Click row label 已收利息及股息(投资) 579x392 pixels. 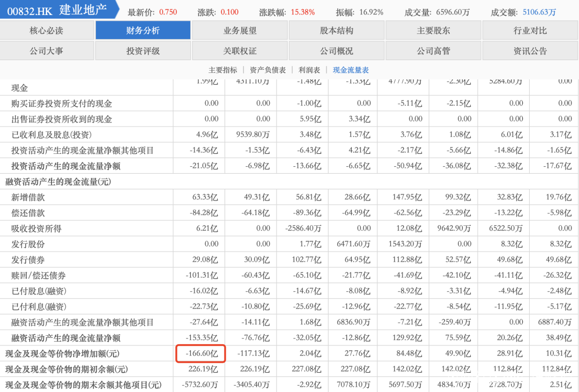(x=51, y=135)
